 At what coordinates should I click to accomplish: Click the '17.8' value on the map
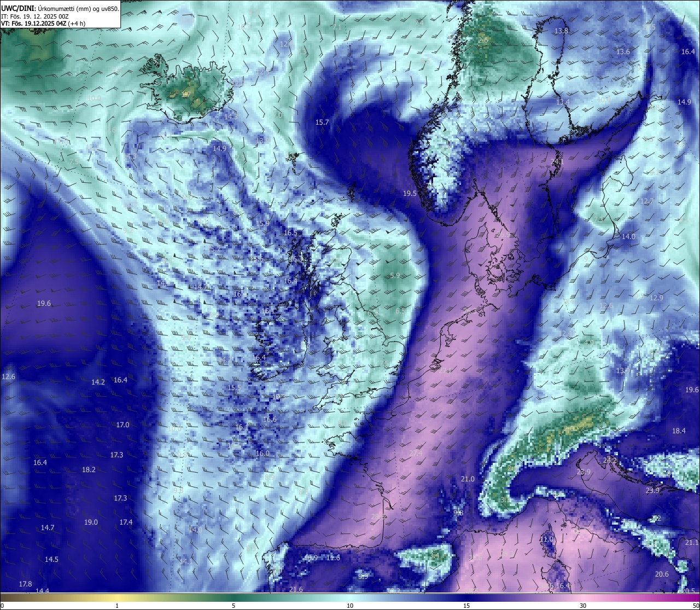[x=25, y=584]
